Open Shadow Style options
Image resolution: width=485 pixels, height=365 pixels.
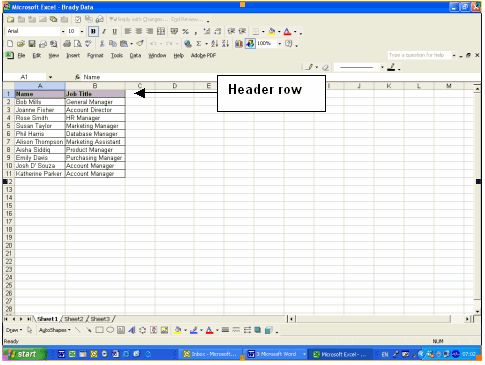[258, 330]
